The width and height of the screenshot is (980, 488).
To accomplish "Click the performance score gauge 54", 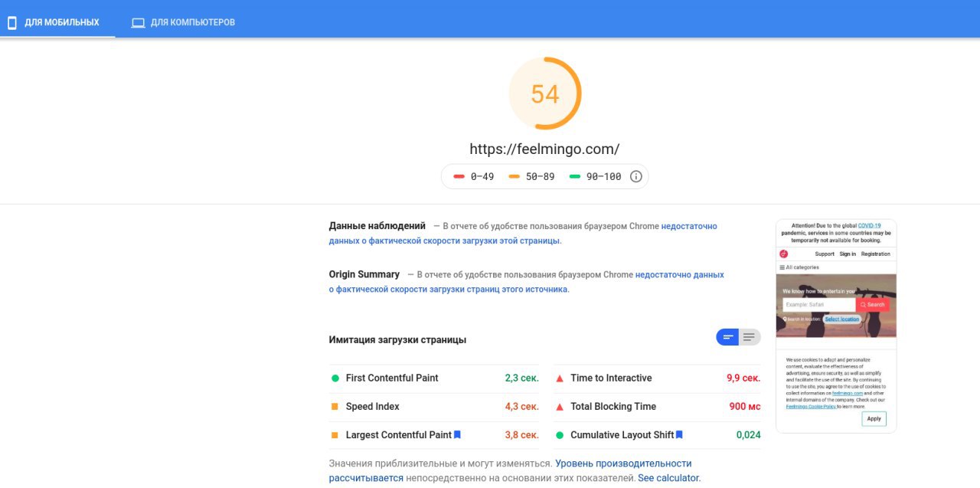I will click(x=545, y=94).
